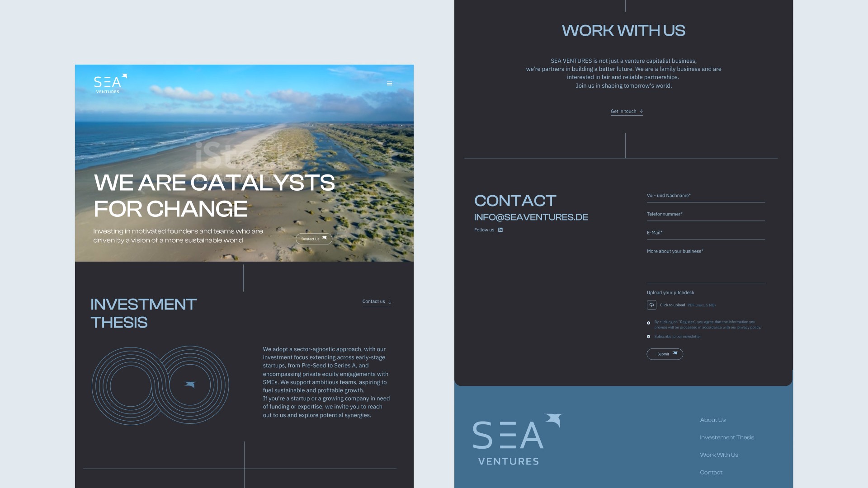This screenshot has width=868, height=488.
Task: Go to About Us in footer
Action: click(x=712, y=420)
